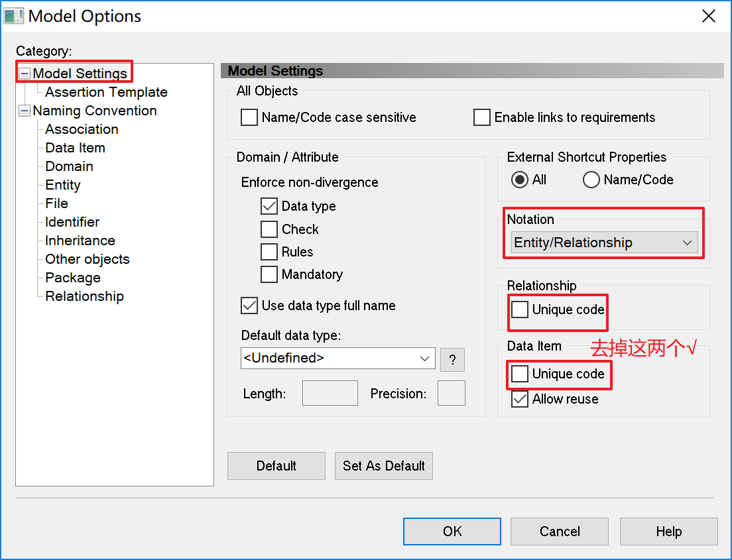Image resolution: width=732 pixels, height=560 pixels.
Task: Click the Cancel button
Action: [560, 531]
